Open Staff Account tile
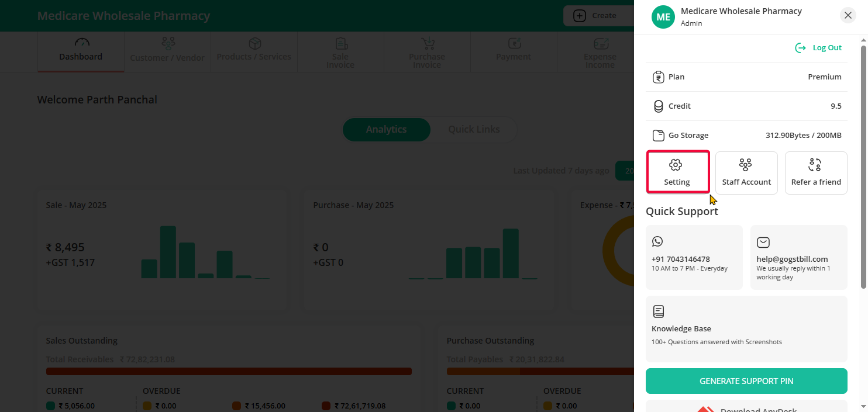This screenshot has width=868, height=412. point(746,172)
